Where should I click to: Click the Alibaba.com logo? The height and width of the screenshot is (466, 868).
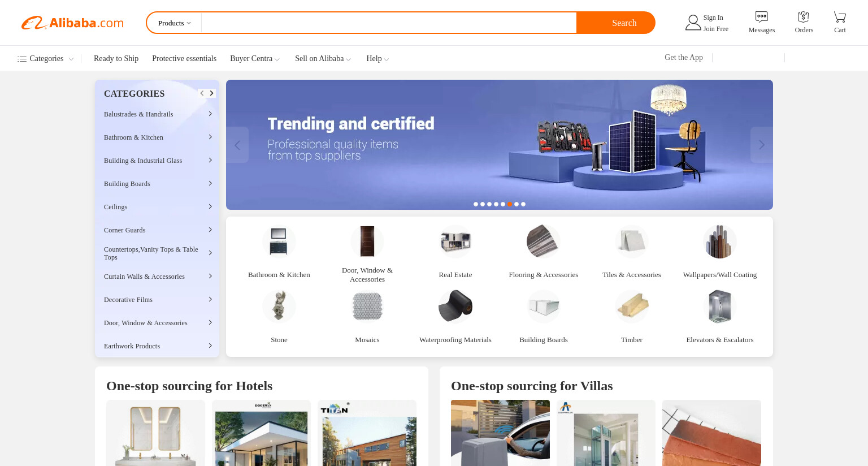[x=72, y=23]
